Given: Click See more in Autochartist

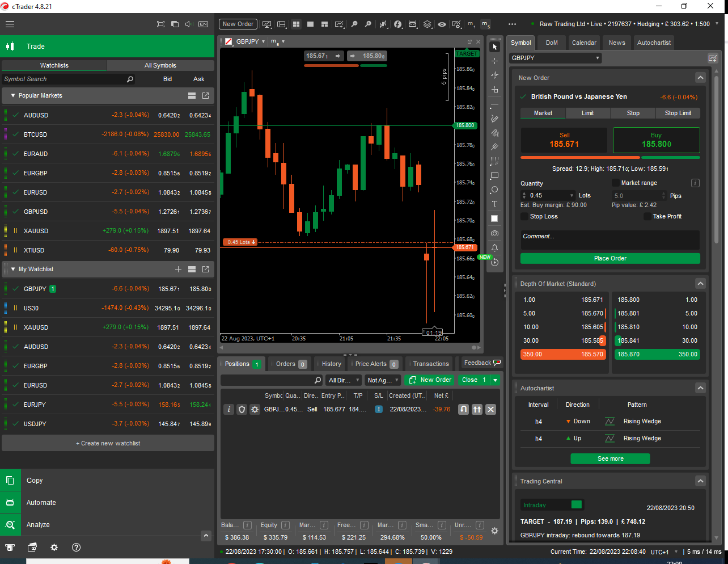Looking at the screenshot, I should [610, 458].
